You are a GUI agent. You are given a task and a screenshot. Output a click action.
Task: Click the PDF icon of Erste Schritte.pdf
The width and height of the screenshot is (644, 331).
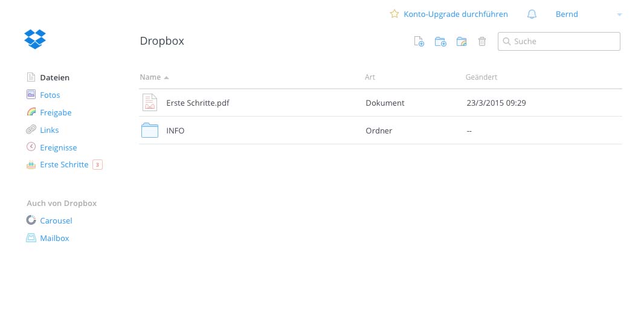tap(149, 103)
